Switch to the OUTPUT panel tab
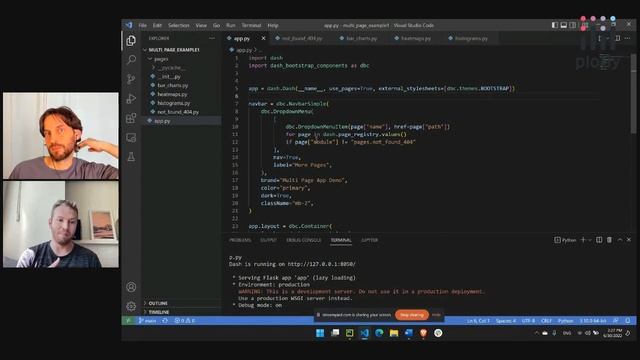This screenshot has width=640, height=360. pyautogui.click(x=268, y=240)
